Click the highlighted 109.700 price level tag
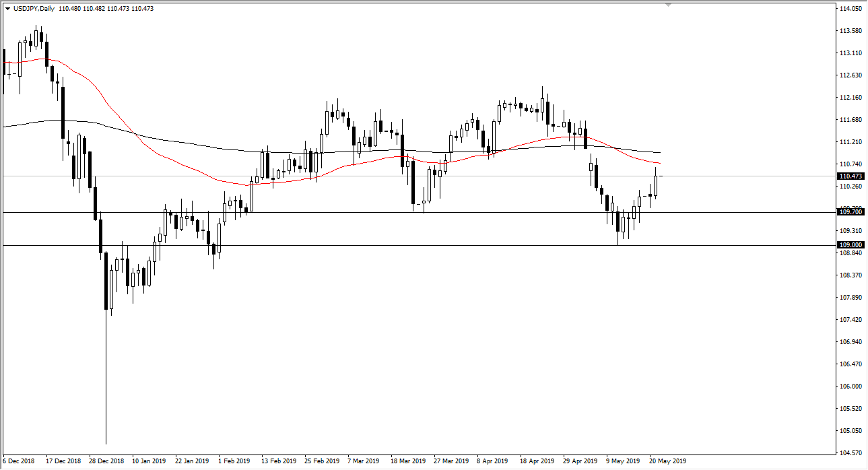The image size is (868, 470). 850,211
